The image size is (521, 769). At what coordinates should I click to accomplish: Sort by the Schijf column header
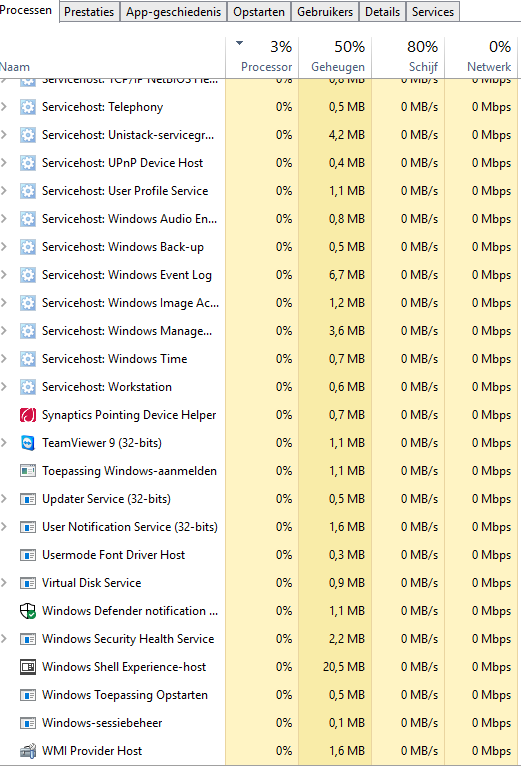click(x=408, y=57)
